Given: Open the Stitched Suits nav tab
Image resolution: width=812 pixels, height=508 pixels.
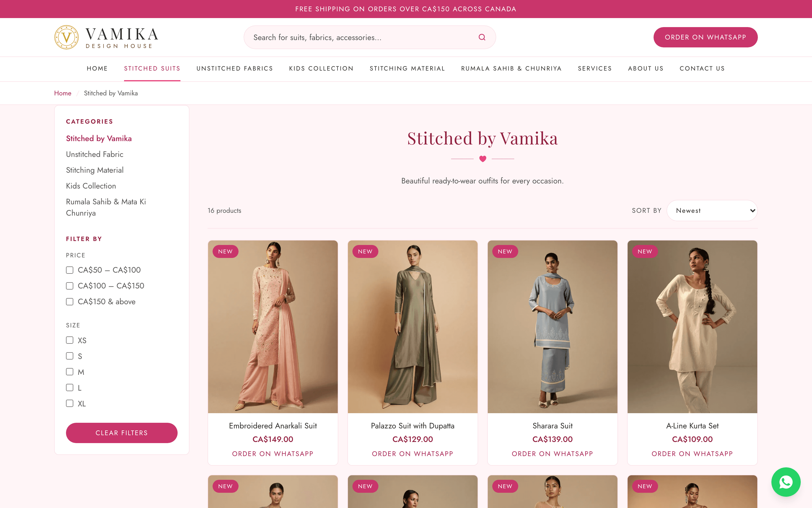Looking at the screenshot, I should [152, 69].
